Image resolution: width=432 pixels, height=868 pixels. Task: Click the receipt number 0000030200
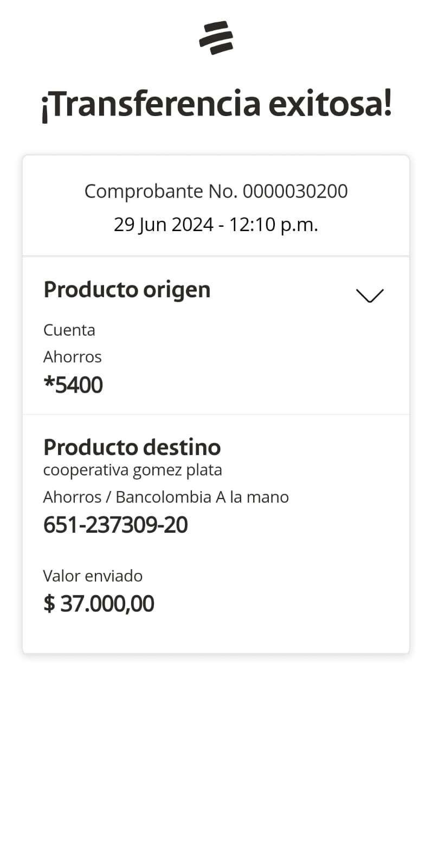click(x=295, y=191)
